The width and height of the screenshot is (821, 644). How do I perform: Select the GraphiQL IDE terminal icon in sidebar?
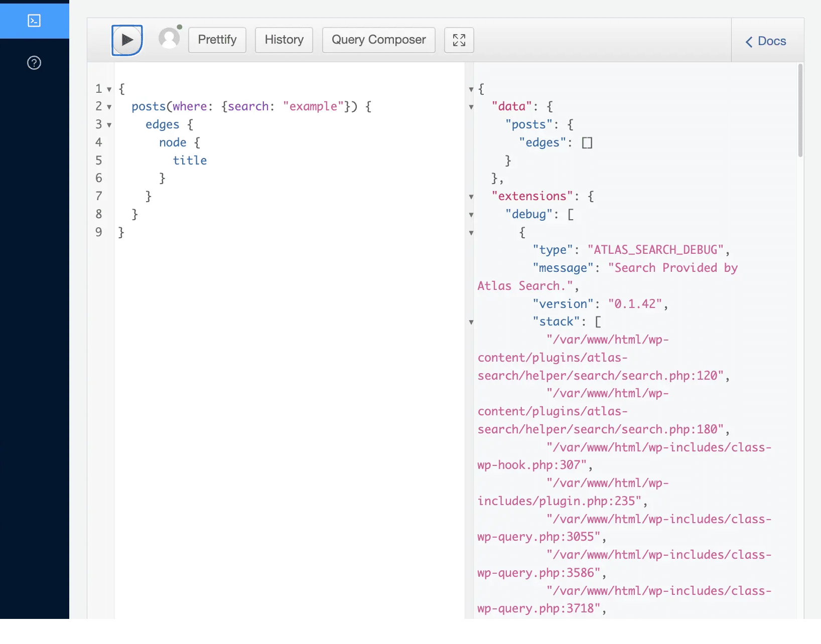[34, 21]
